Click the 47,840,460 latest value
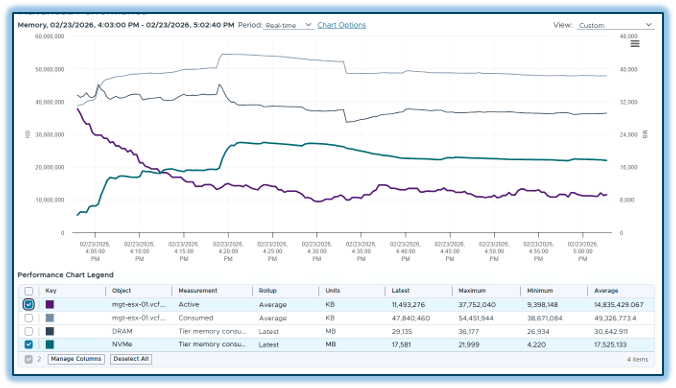Screen dimensions: 676x388 pyautogui.click(x=410, y=318)
